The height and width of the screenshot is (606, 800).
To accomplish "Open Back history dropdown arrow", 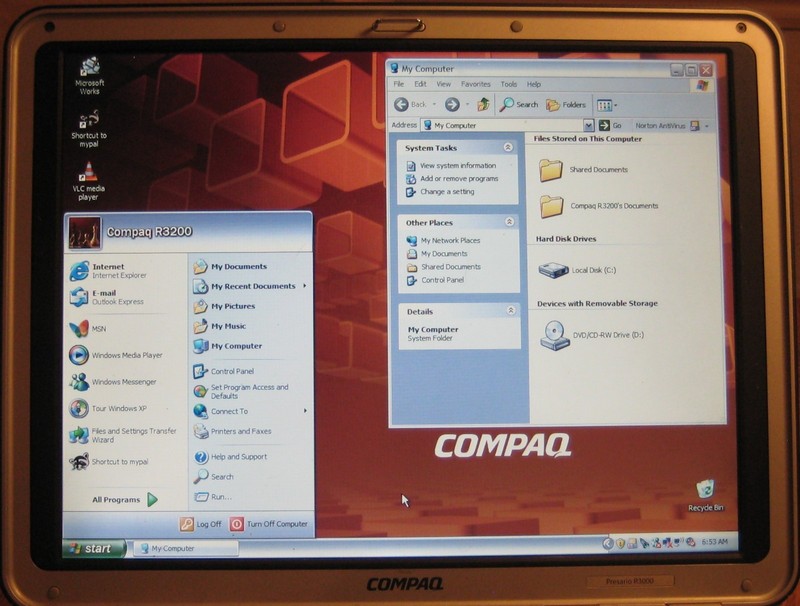I will [434, 105].
